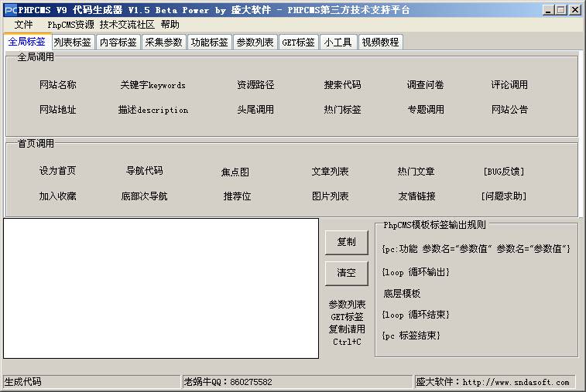The image size is (586, 392).
Task: Click the PC application icon in title bar
Action: coord(11,10)
